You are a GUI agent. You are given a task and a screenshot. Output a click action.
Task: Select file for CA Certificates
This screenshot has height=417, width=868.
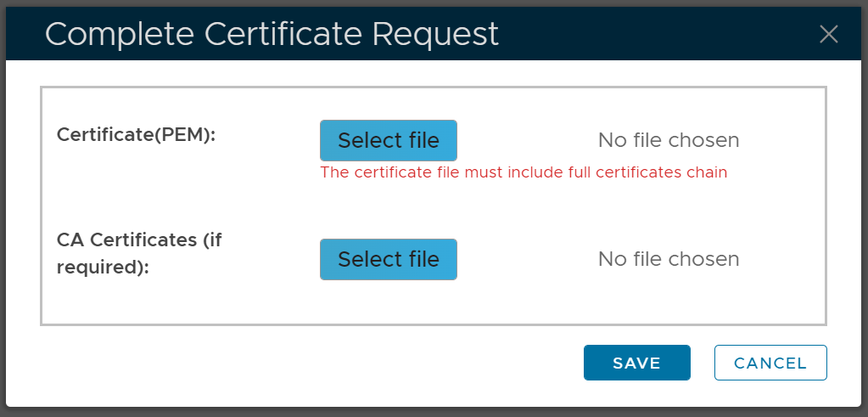click(388, 259)
